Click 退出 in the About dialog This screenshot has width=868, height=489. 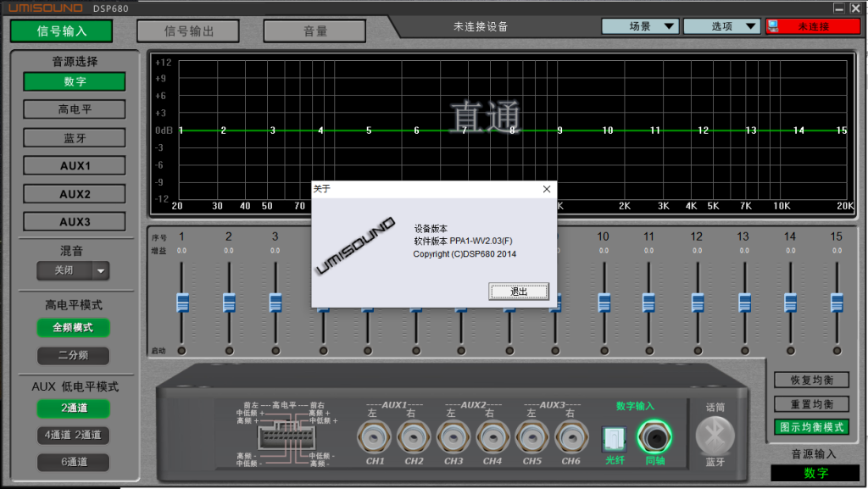pos(519,291)
